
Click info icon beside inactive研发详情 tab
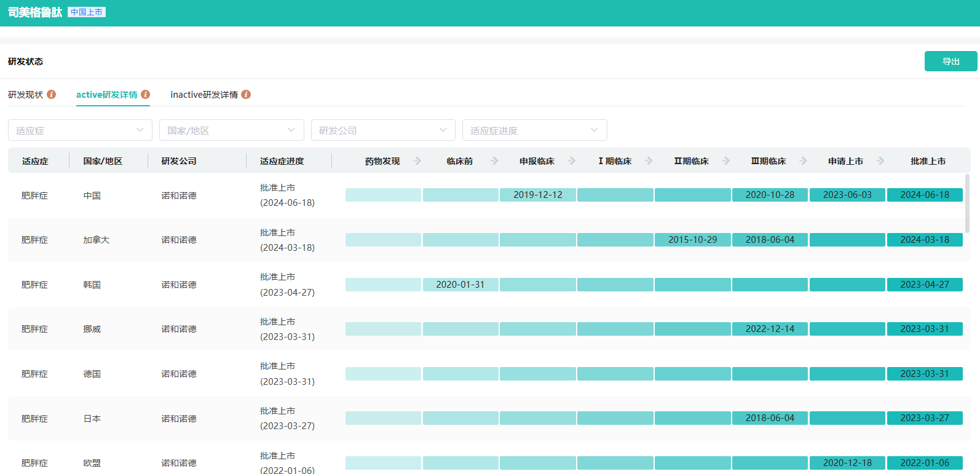246,95
